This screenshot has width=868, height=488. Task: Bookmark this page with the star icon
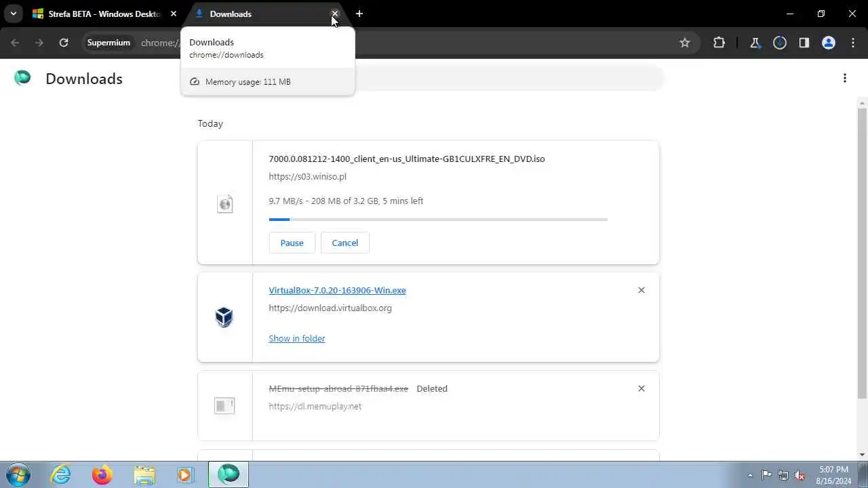(x=685, y=43)
